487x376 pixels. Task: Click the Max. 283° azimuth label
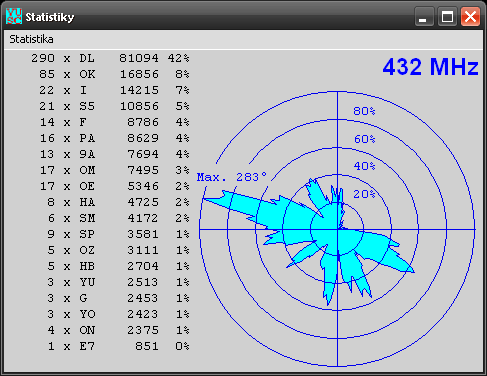pos(232,177)
